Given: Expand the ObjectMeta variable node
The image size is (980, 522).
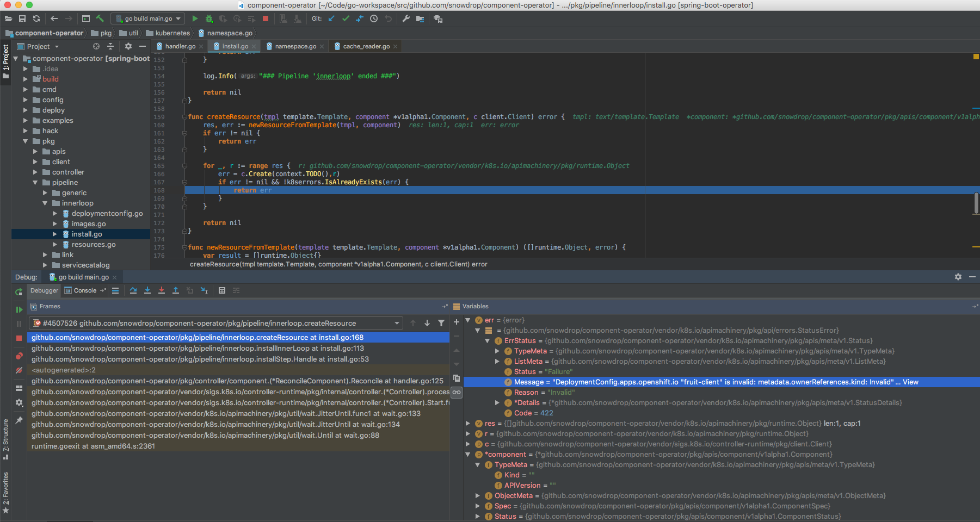Looking at the screenshot, I should click(477, 496).
